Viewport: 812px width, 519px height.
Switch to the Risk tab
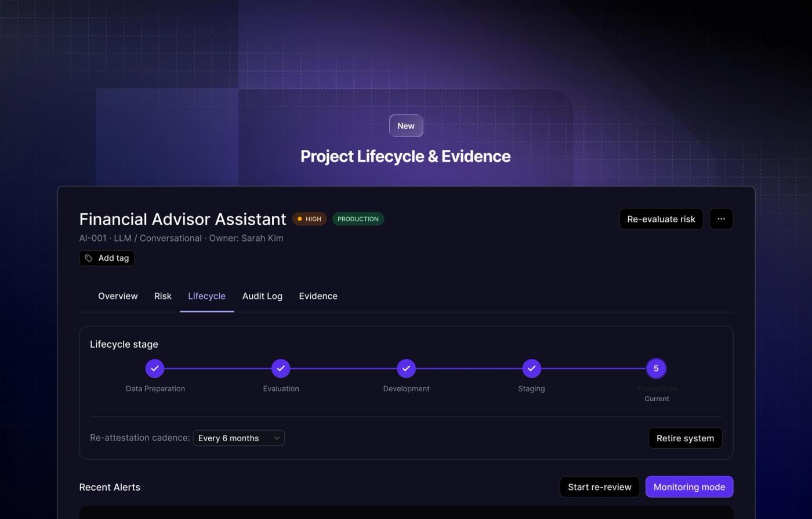coord(163,296)
